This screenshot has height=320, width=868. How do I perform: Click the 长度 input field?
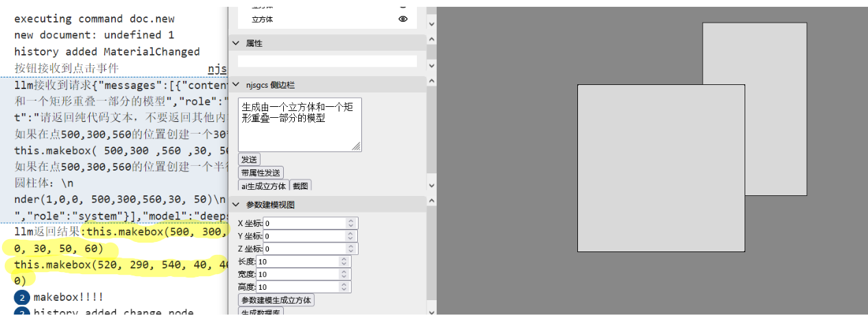tap(303, 262)
